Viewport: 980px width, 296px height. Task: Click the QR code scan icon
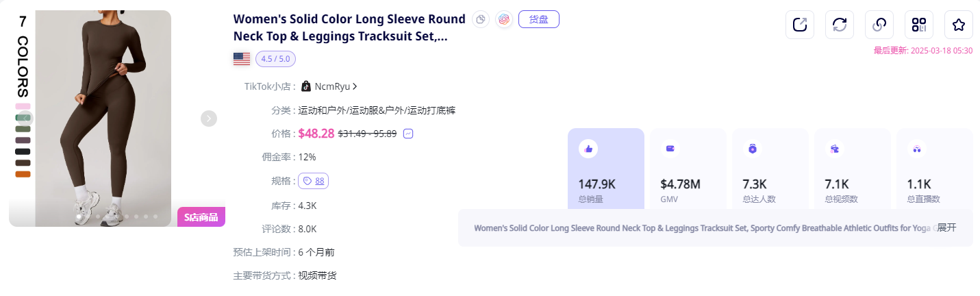(919, 25)
